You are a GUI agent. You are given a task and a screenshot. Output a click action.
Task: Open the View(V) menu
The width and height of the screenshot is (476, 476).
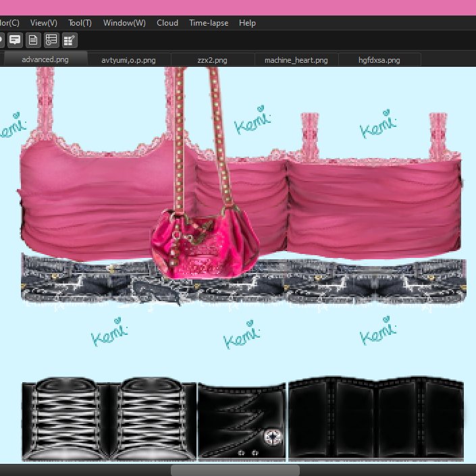click(x=44, y=23)
